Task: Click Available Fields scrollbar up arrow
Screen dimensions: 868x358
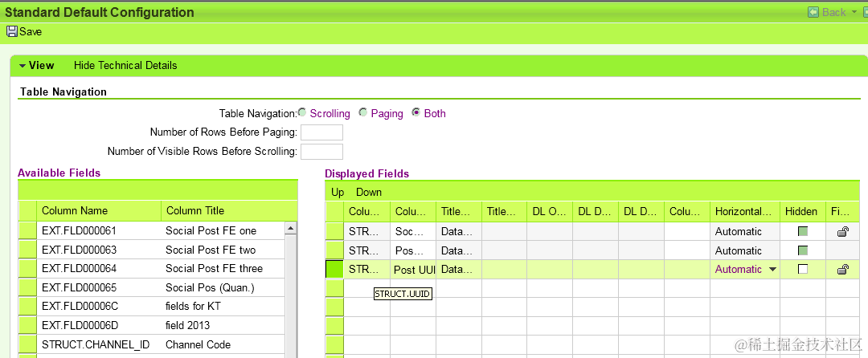Action: [x=291, y=227]
